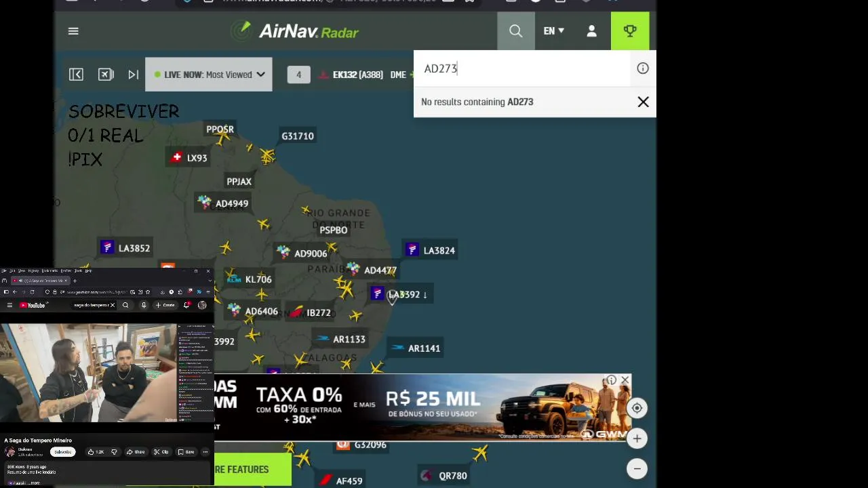Click the YouTube Share button
This screenshot has height=488, width=868.
[x=136, y=452]
